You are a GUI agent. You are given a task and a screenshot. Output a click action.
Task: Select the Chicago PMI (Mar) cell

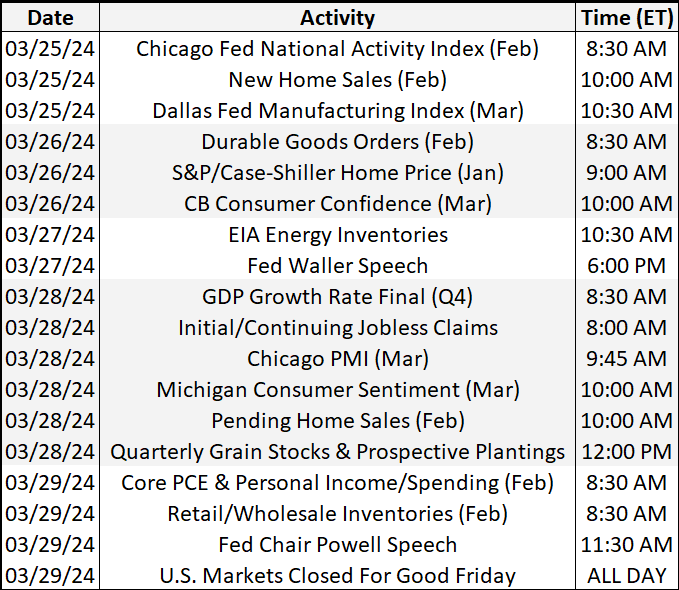(x=337, y=359)
